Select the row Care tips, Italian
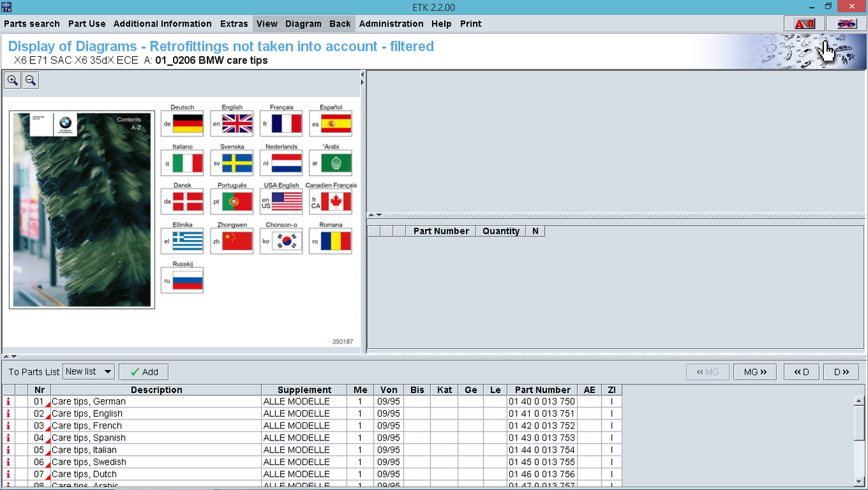The width and height of the screenshot is (868, 490). pos(312,450)
